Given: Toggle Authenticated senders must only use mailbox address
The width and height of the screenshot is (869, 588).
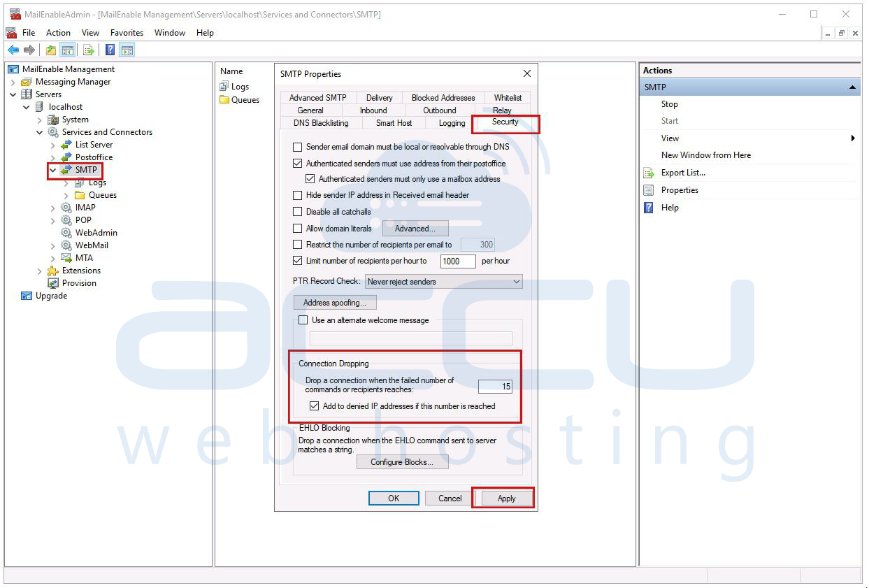Looking at the screenshot, I should (310, 179).
